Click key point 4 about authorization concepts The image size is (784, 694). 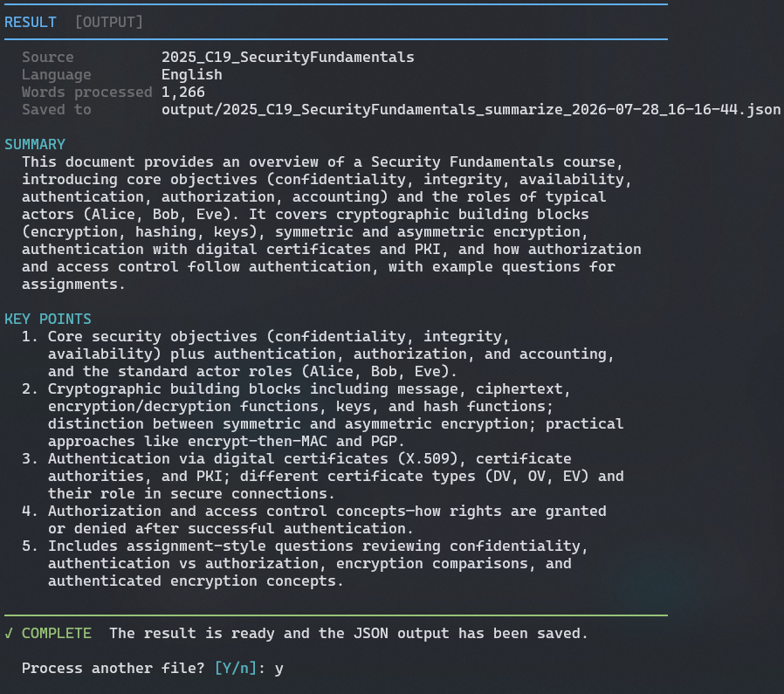[x=314, y=520]
